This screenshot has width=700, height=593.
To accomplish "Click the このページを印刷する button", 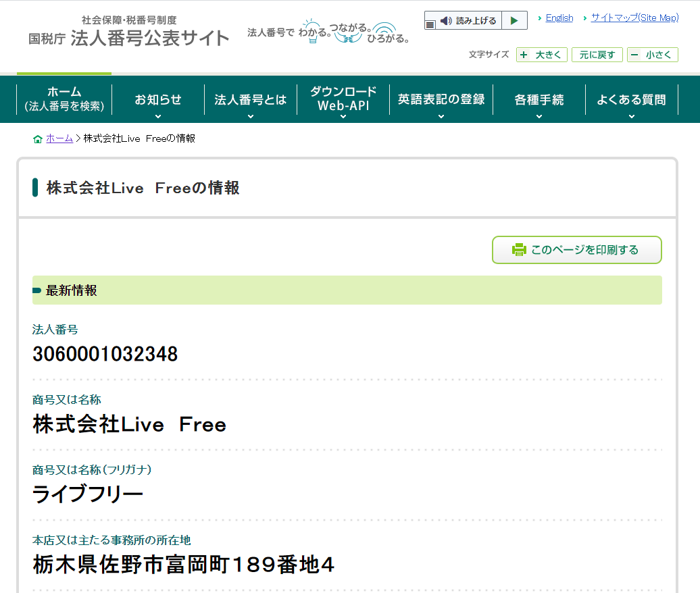I will 577,250.
